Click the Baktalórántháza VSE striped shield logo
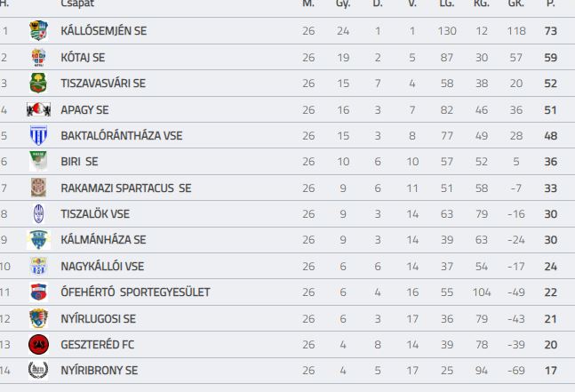The width and height of the screenshot is (575, 392). [x=38, y=135]
